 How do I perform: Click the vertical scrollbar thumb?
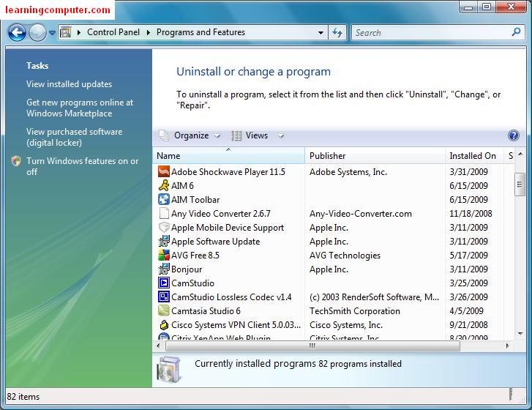click(x=520, y=184)
